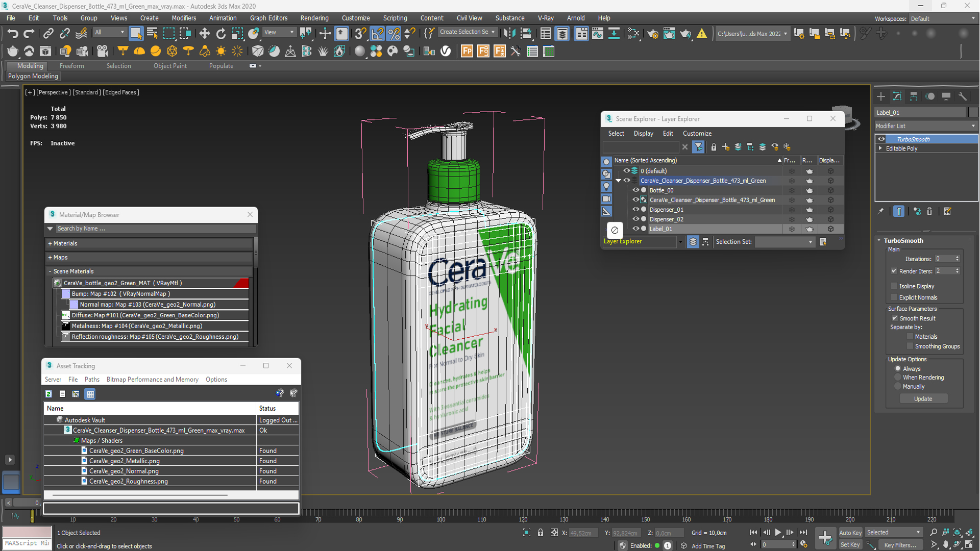Click the Set Key button
Viewport: 980px width, 551px height.
click(850, 545)
